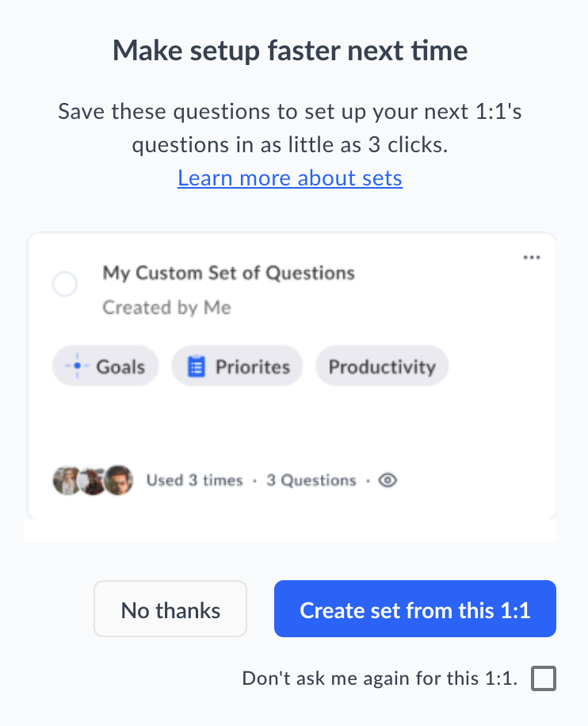Click the Created by Me subtitle
The width and height of the screenshot is (588, 726).
[166, 308]
